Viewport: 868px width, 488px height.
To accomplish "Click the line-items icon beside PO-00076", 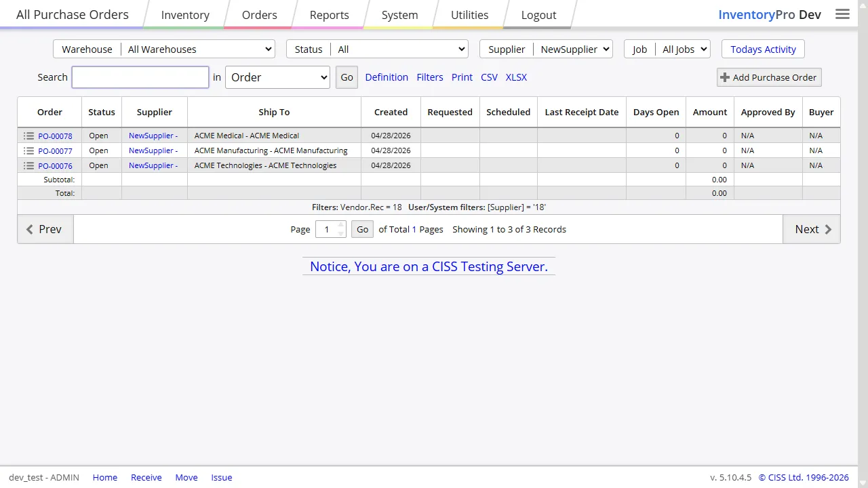I will [x=28, y=165].
